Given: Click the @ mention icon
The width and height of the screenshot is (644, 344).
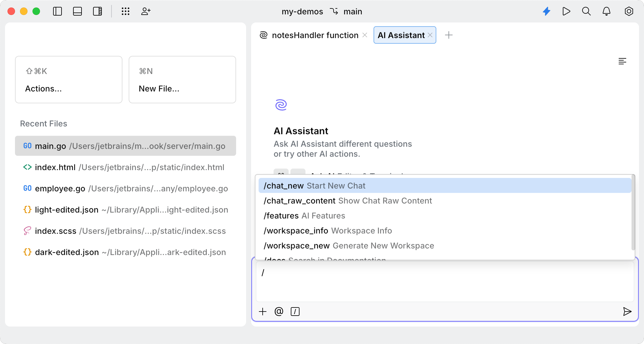Looking at the screenshot, I should pos(279,312).
